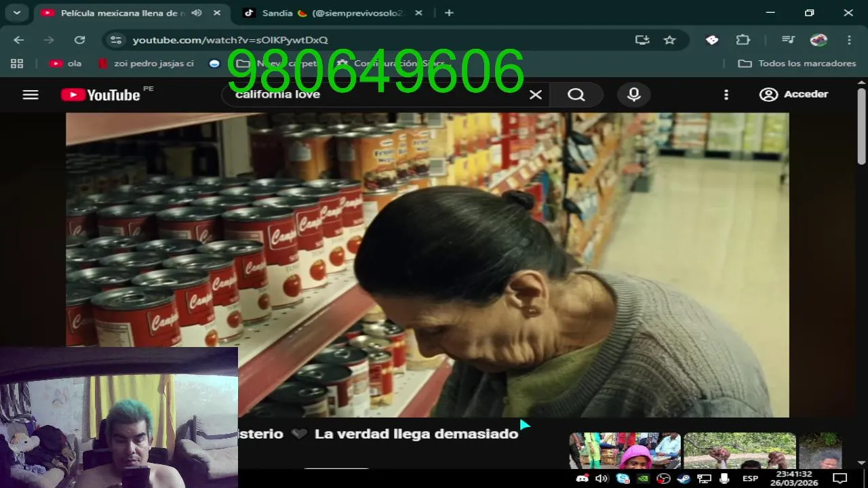Open the media control icon in toolbar
Viewport: 868px width, 488px height.
click(788, 40)
